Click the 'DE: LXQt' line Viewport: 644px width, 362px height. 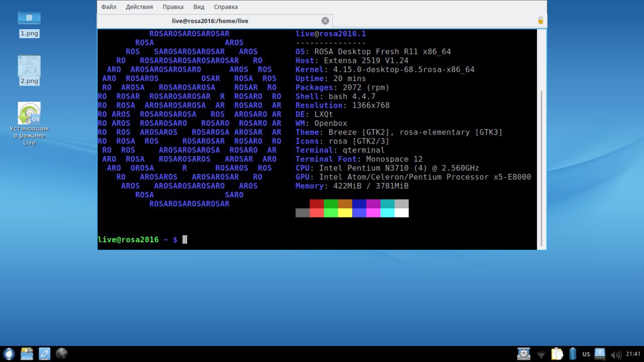coord(314,114)
